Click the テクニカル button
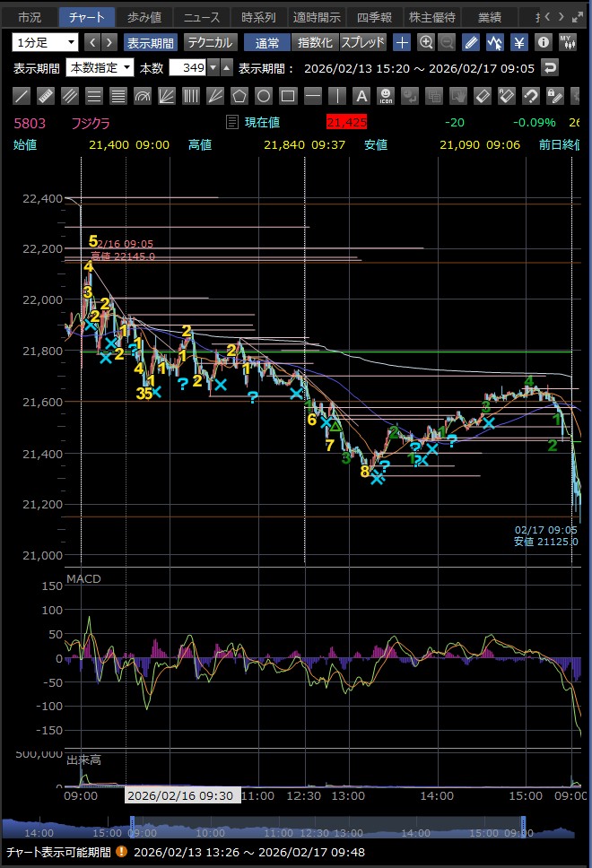The height and width of the screenshot is (868, 592). (211, 42)
